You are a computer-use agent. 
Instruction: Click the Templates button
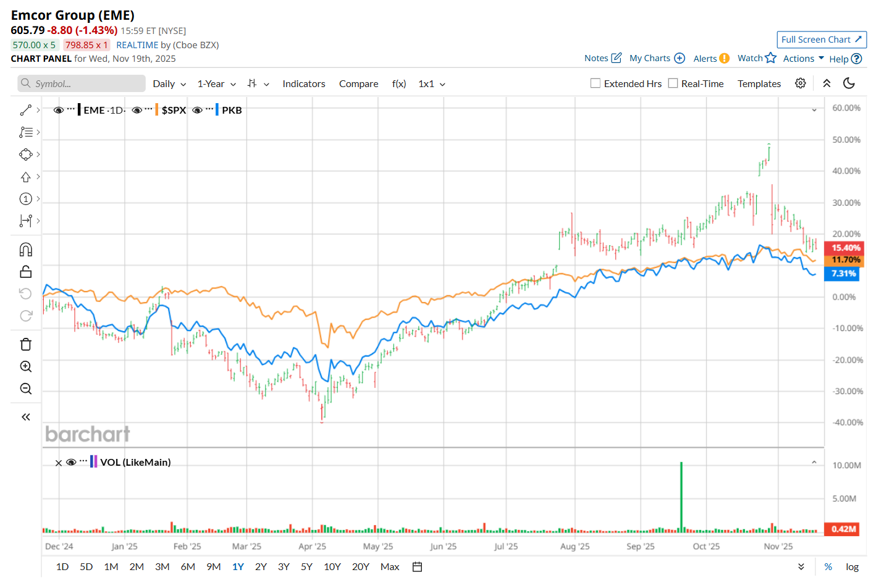759,84
